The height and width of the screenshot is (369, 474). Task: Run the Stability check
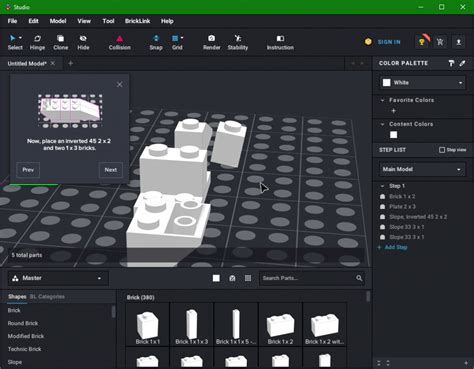pyautogui.click(x=238, y=42)
